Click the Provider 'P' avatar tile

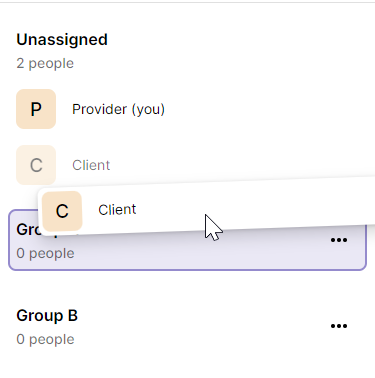pos(36,109)
